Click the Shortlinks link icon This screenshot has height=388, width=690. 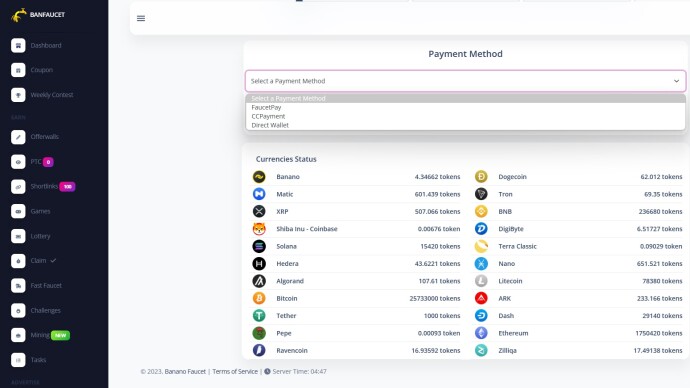(18, 187)
